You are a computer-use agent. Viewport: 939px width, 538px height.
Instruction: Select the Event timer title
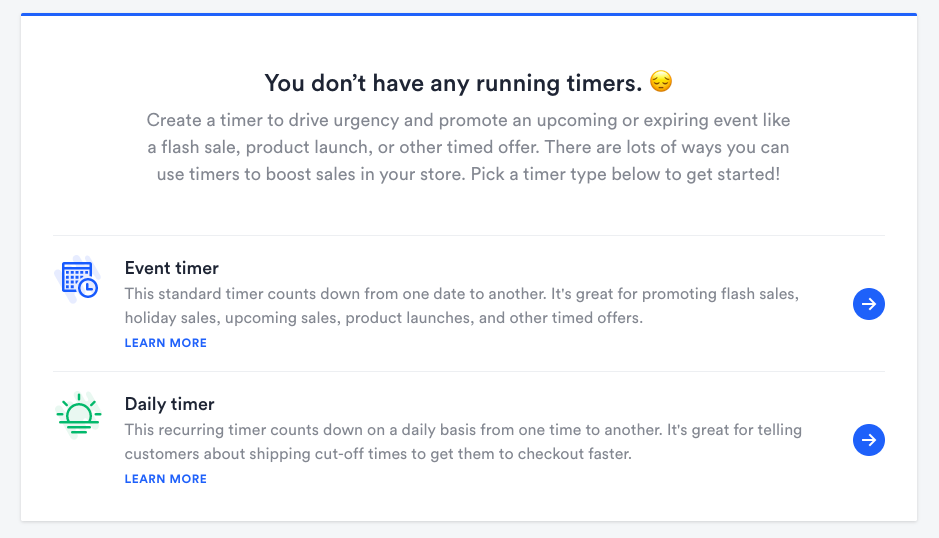point(172,268)
